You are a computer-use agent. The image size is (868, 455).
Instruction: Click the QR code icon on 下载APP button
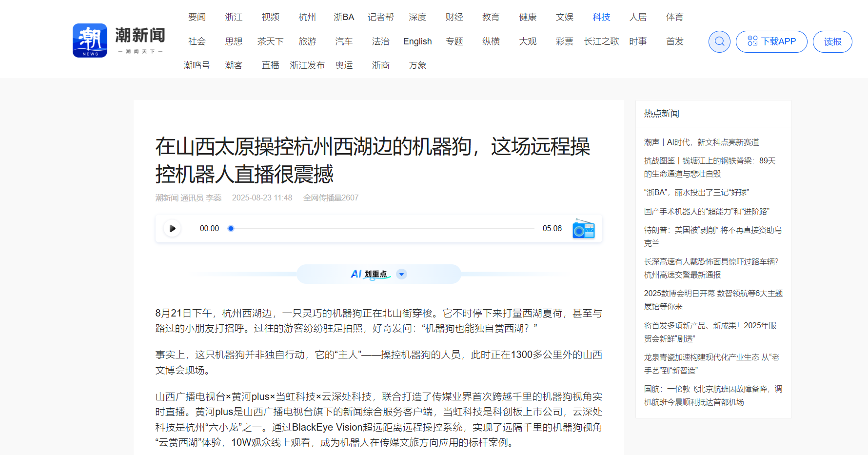(752, 41)
